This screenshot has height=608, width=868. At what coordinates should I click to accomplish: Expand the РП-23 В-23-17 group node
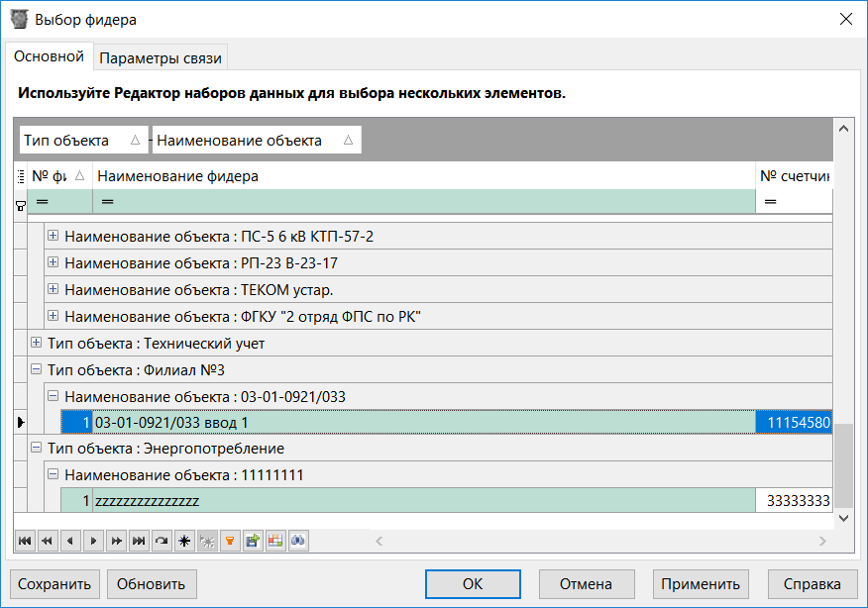[x=52, y=262]
